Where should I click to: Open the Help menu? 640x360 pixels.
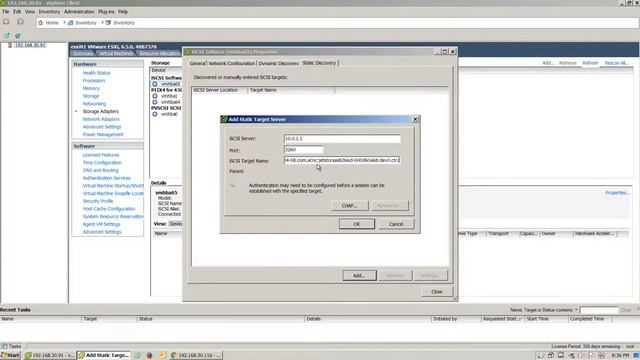(x=123, y=12)
